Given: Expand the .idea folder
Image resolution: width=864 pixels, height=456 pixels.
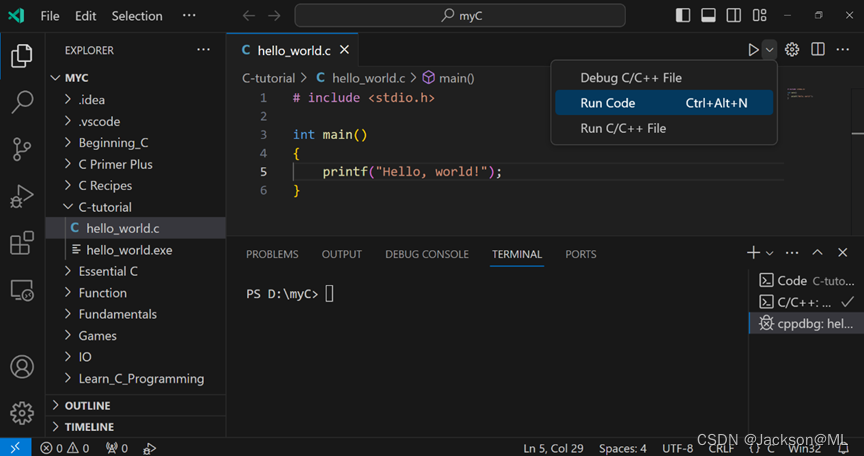Looking at the screenshot, I should click(x=136, y=100).
